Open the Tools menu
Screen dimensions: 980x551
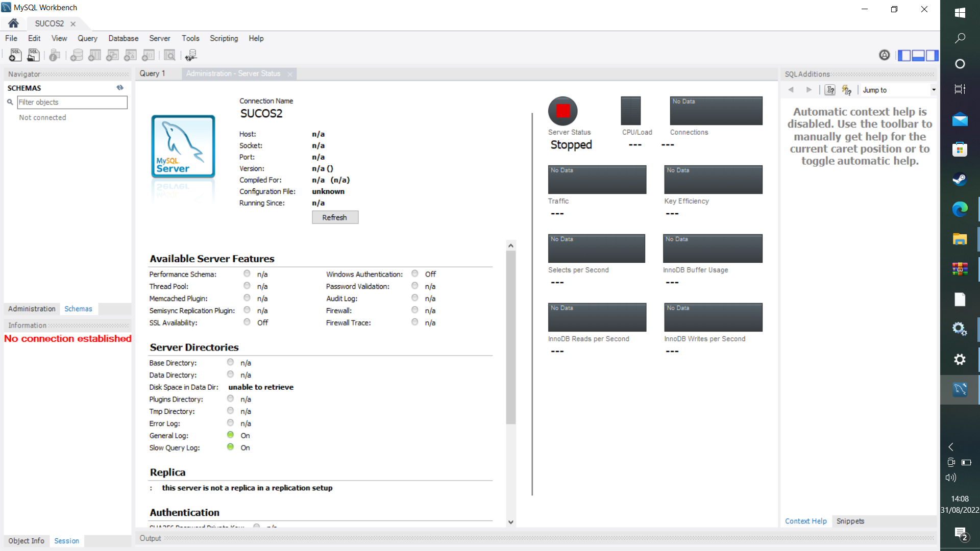click(190, 38)
